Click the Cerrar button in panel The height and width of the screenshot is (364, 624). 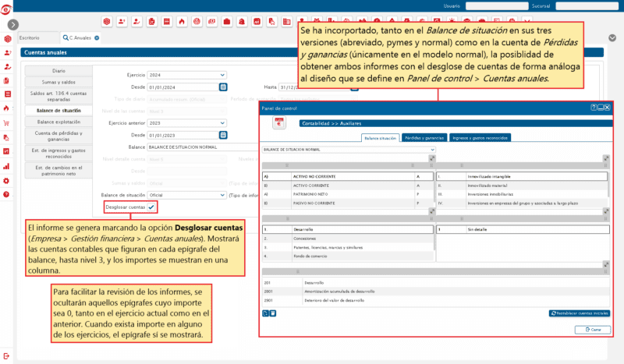593,330
